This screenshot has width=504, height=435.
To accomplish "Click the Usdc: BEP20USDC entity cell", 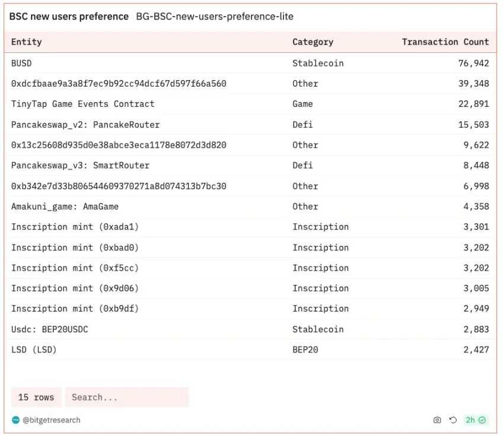I will coord(49,329).
